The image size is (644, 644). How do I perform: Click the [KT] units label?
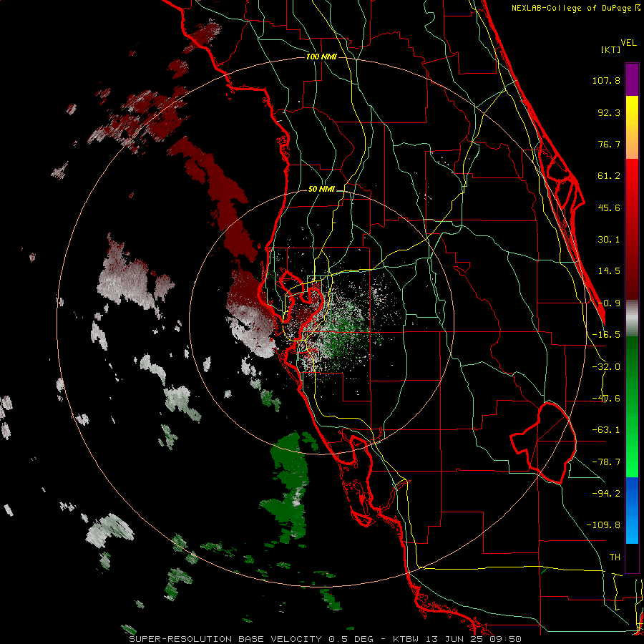610,49
